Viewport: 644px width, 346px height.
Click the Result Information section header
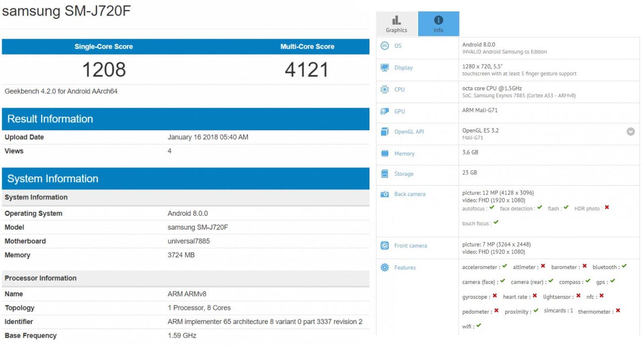point(185,119)
